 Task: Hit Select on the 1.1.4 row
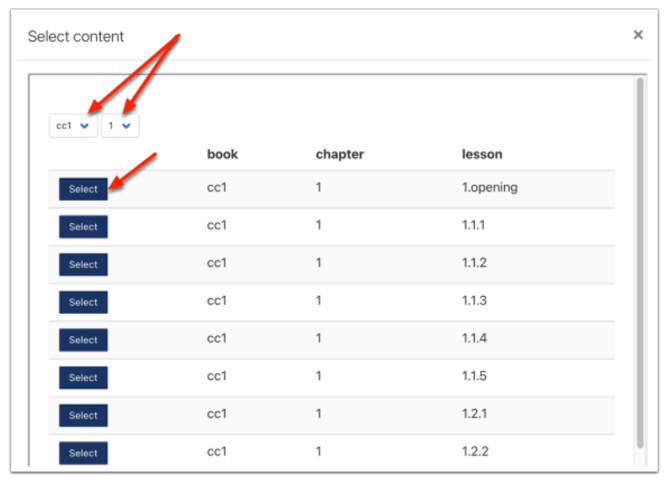[83, 340]
